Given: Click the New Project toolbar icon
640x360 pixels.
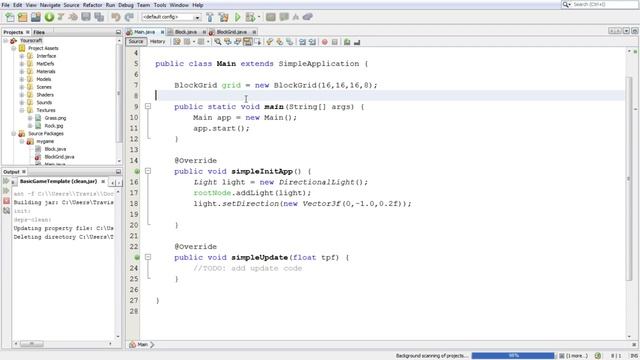Looking at the screenshot, I should (x=22, y=17).
